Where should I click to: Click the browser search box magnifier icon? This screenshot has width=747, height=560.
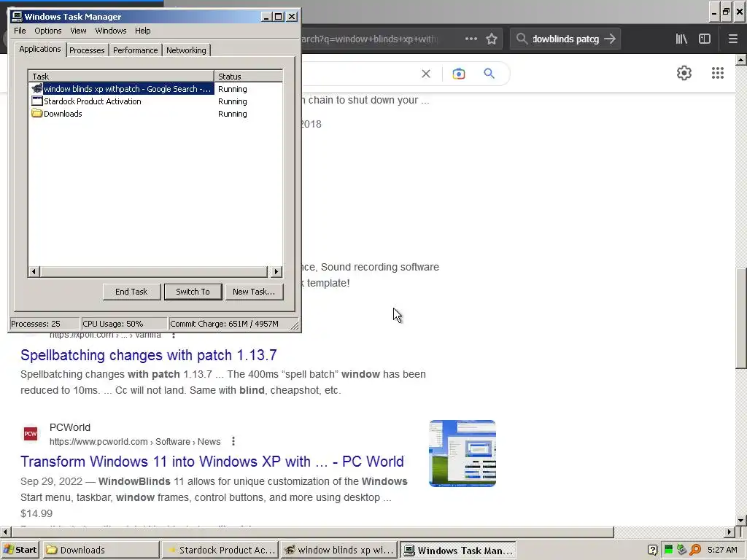pyautogui.click(x=522, y=39)
